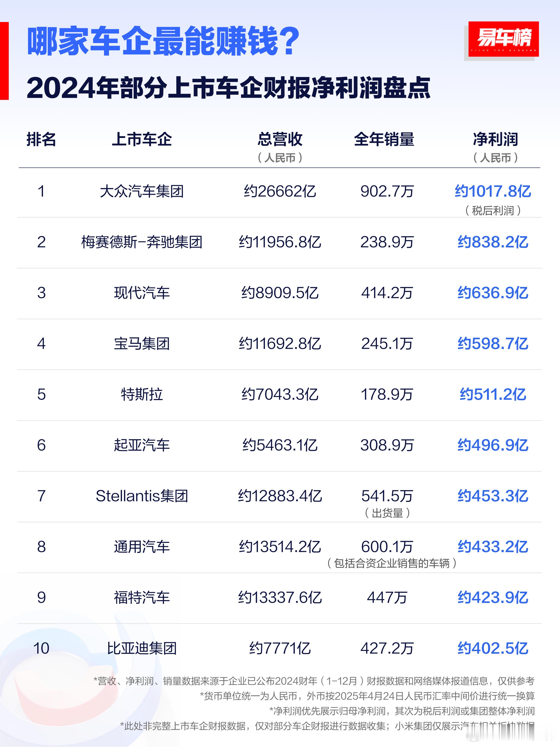Select net profit 约402.5亿
This screenshot has height=747, width=560.
pos(493,648)
